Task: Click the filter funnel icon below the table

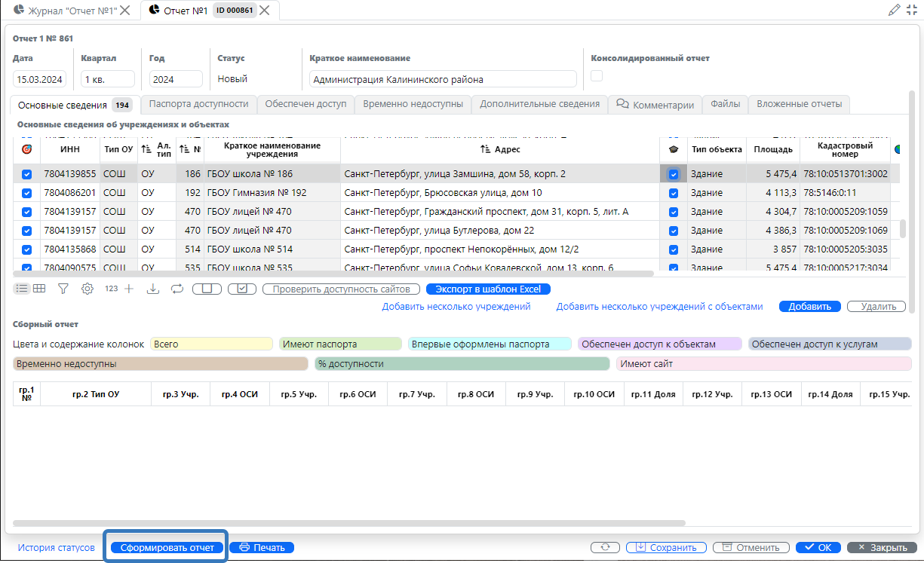Action: (x=63, y=289)
